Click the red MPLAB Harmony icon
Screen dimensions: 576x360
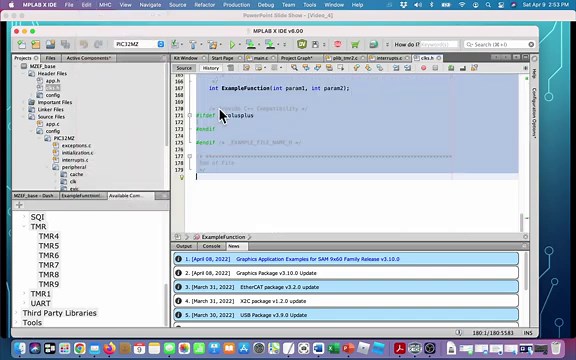point(338,44)
